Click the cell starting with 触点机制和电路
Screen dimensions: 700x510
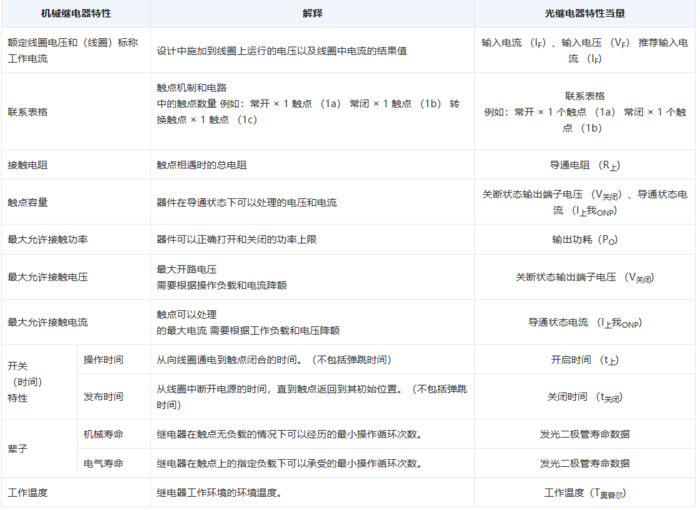[312, 112]
